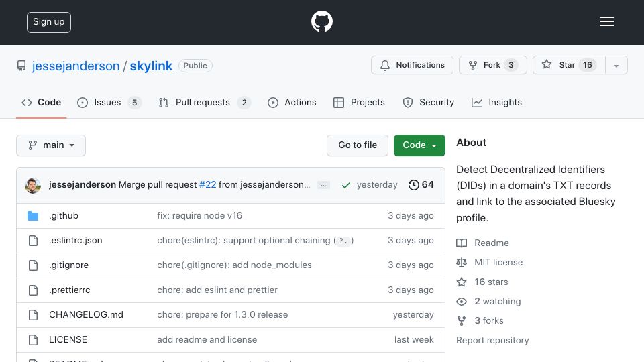The width and height of the screenshot is (644, 362).
Task: Click the commit status check mark
Action: click(346, 186)
